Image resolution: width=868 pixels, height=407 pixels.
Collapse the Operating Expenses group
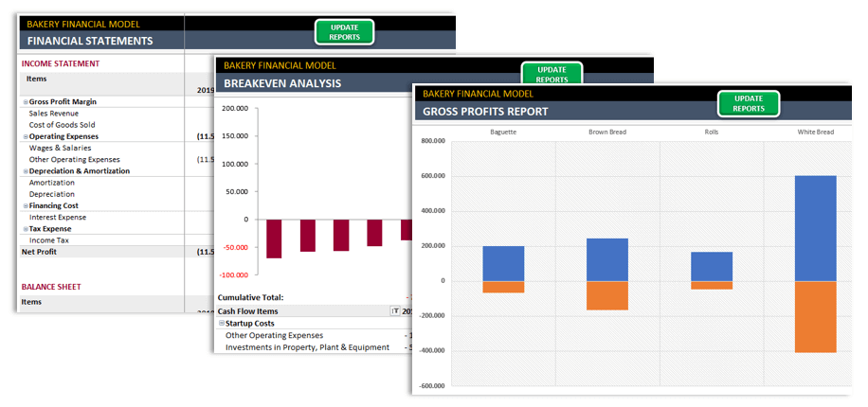pos(26,136)
